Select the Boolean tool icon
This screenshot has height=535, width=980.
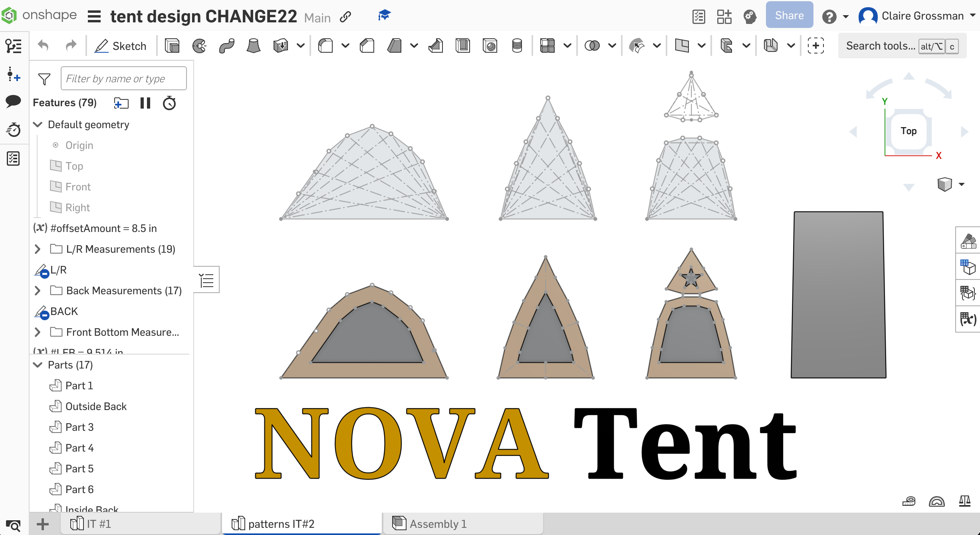tap(592, 46)
